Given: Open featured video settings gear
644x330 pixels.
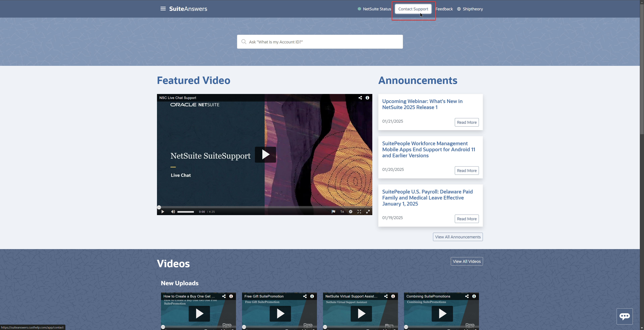Looking at the screenshot, I should click(x=351, y=212).
